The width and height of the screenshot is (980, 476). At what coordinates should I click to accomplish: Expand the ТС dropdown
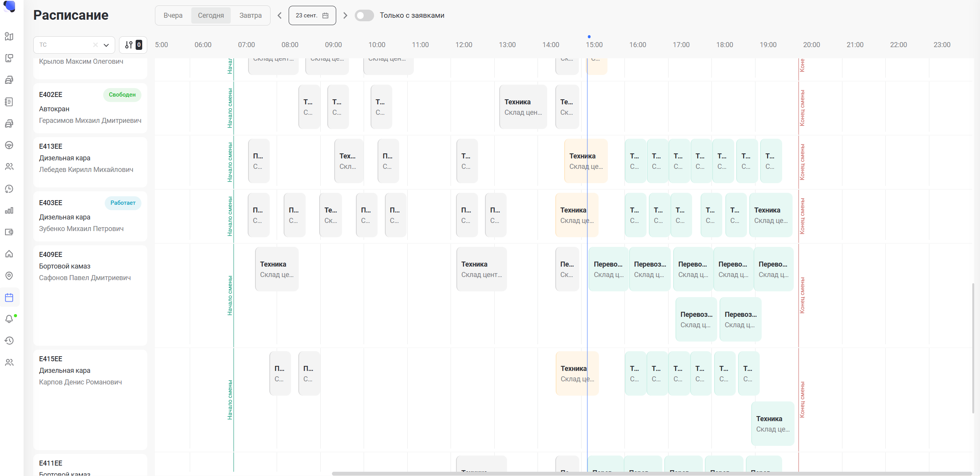coord(106,45)
